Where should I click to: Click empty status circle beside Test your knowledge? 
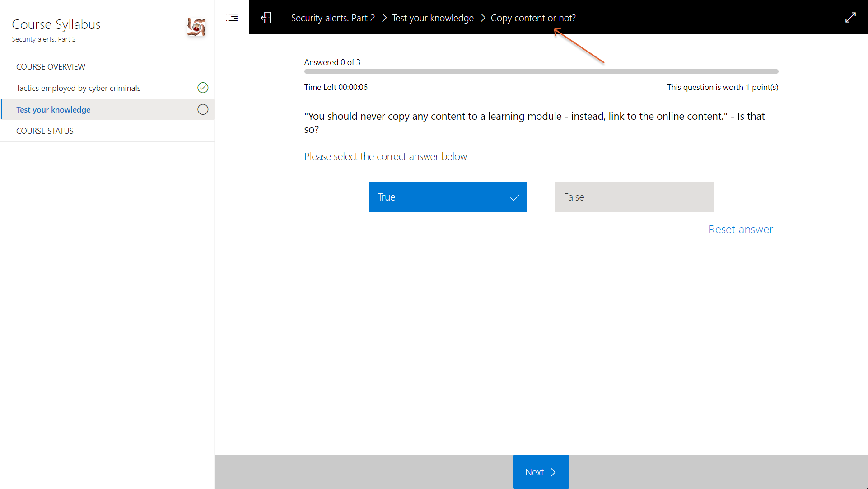(203, 109)
